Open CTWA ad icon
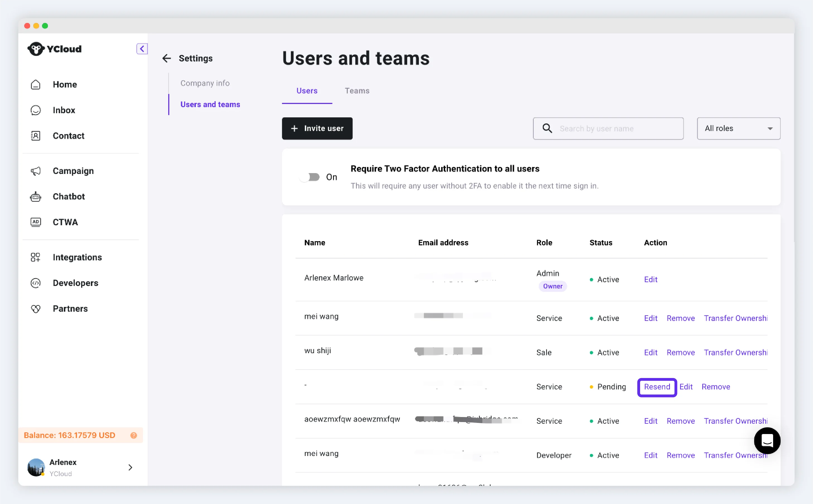The height and width of the screenshot is (504, 813). [x=36, y=222]
